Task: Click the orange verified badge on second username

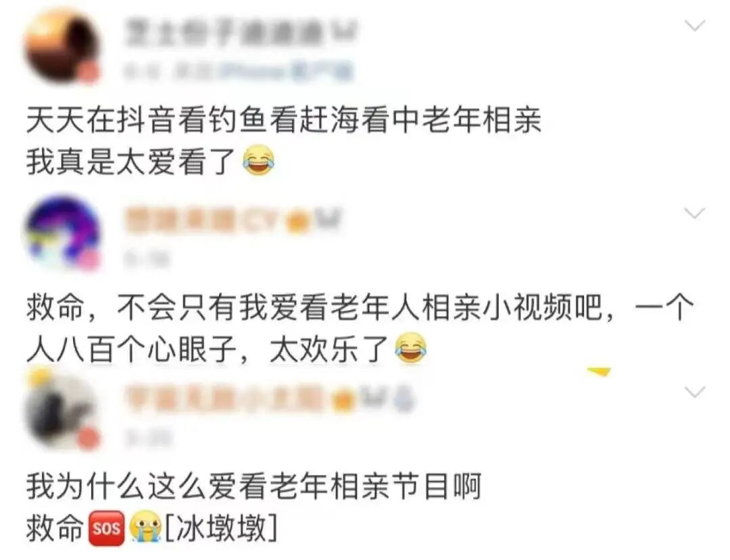Action: click(299, 222)
